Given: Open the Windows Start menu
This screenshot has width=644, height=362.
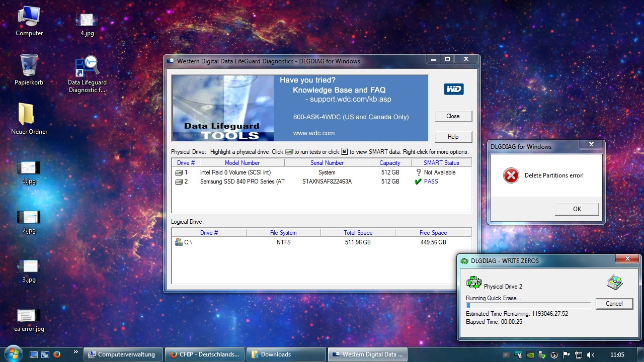Looking at the screenshot, I should click(x=13, y=354).
